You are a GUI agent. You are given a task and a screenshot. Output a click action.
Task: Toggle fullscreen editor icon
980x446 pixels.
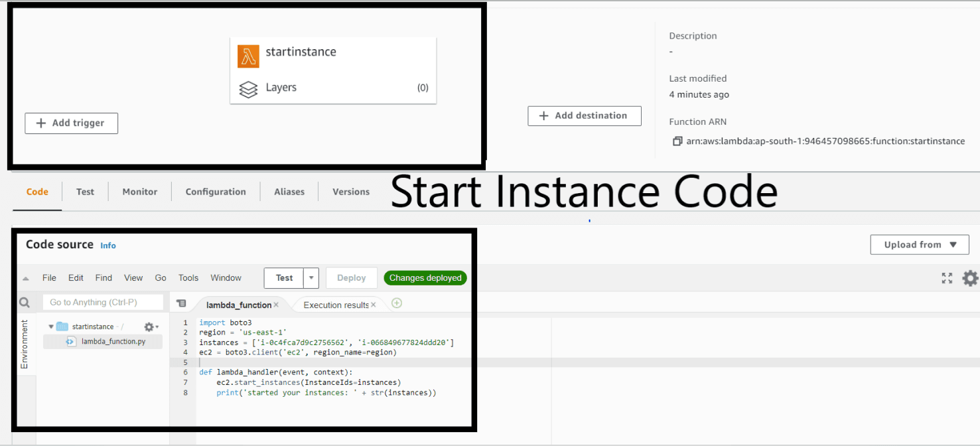947,278
